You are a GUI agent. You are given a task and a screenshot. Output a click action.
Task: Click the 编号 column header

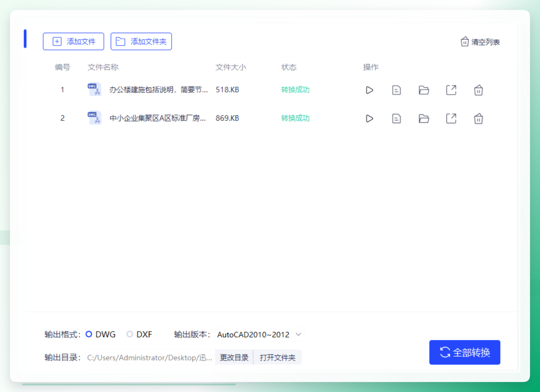pos(63,67)
